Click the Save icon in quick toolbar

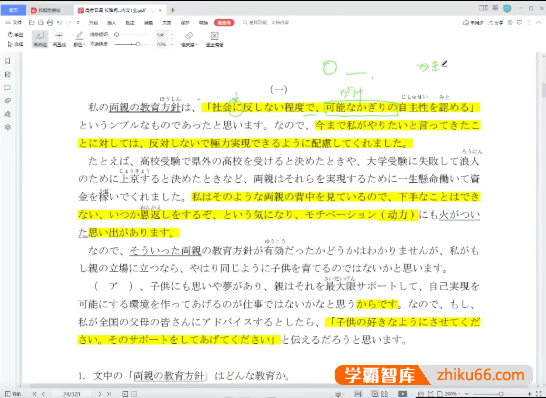[x=41, y=23]
